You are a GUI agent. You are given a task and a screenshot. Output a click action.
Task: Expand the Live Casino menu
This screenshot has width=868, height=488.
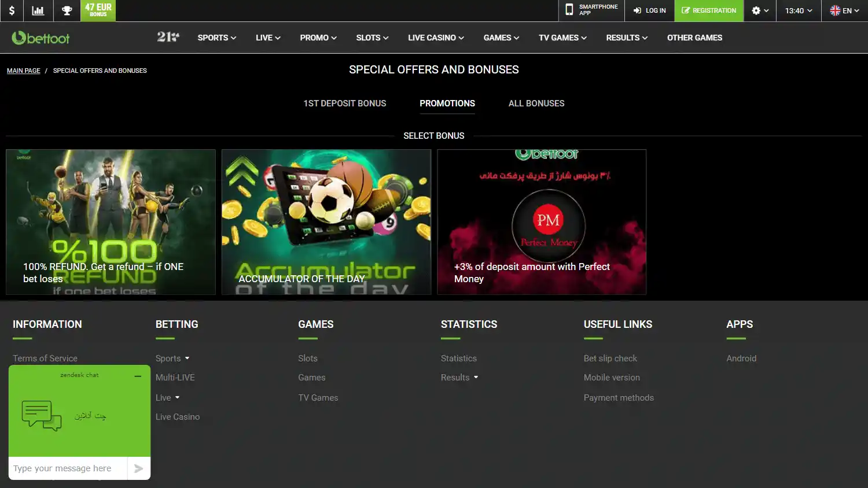pyautogui.click(x=436, y=38)
